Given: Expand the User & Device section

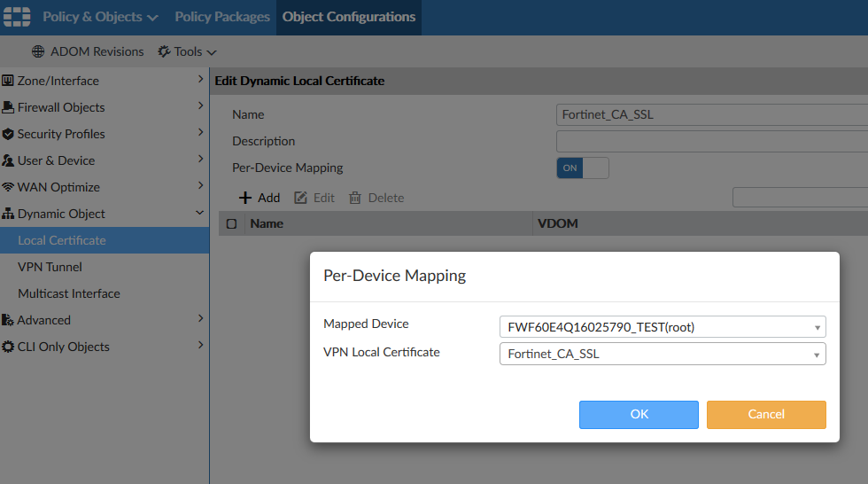Looking at the screenshot, I should (200, 160).
